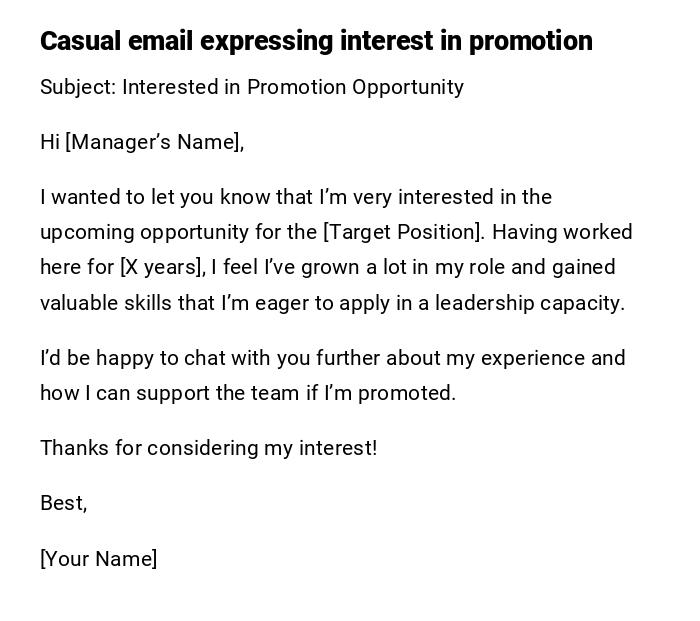
Task: Click the [Your Name] placeholder
Action: point(98,559)
